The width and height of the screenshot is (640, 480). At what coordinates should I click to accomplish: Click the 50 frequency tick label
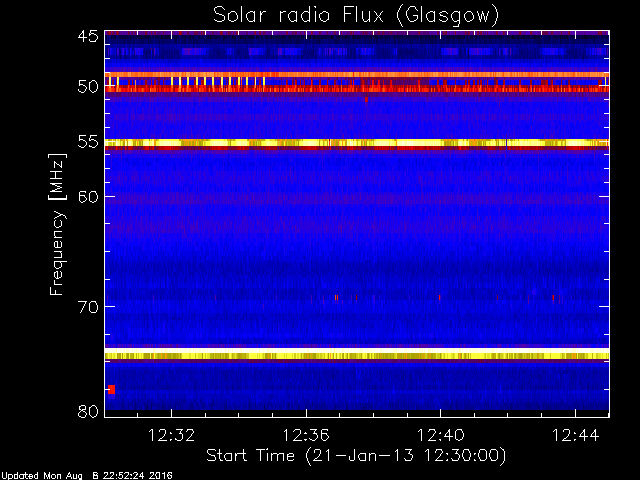coord(88,87)
